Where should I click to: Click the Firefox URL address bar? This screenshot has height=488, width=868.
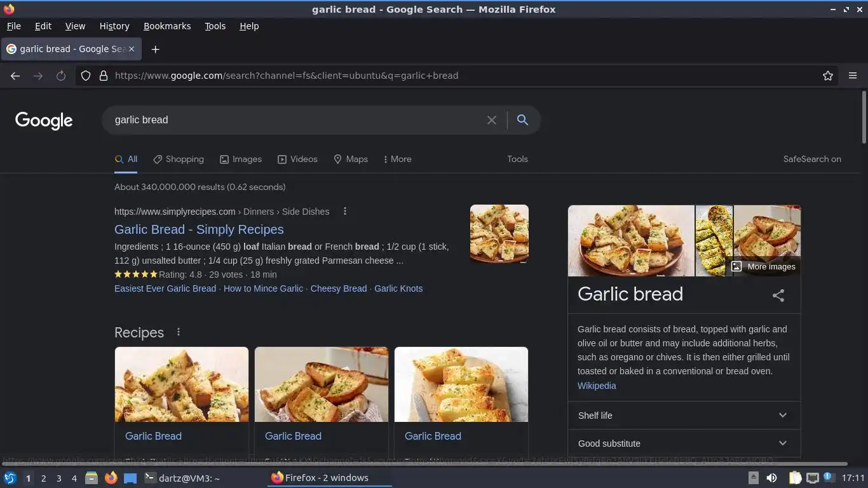[x=464, y=76]
